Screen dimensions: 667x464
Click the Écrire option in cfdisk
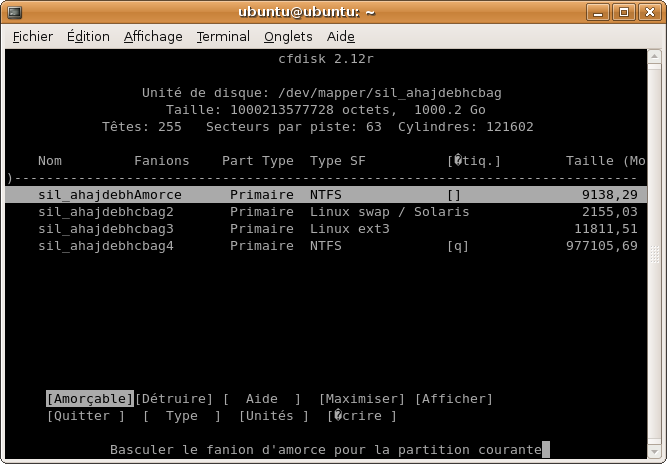[362, 416]
